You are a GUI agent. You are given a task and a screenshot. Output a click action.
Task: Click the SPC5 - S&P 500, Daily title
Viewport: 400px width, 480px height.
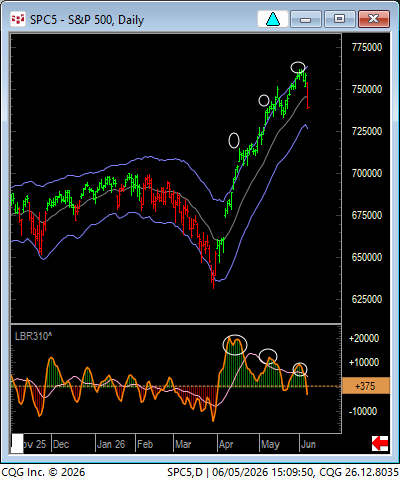tap(87, 20)
